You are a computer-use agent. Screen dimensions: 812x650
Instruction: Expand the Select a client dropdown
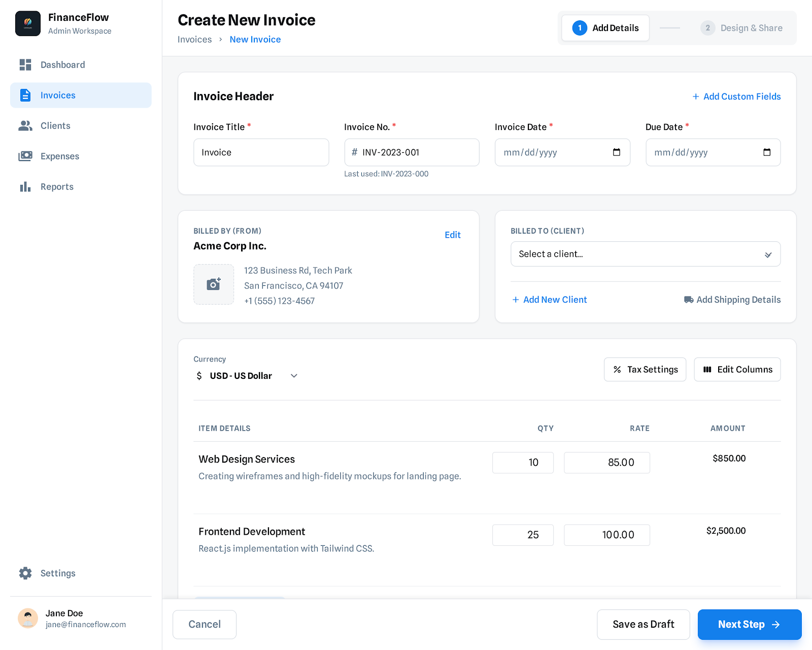click(x=645, y=254)
